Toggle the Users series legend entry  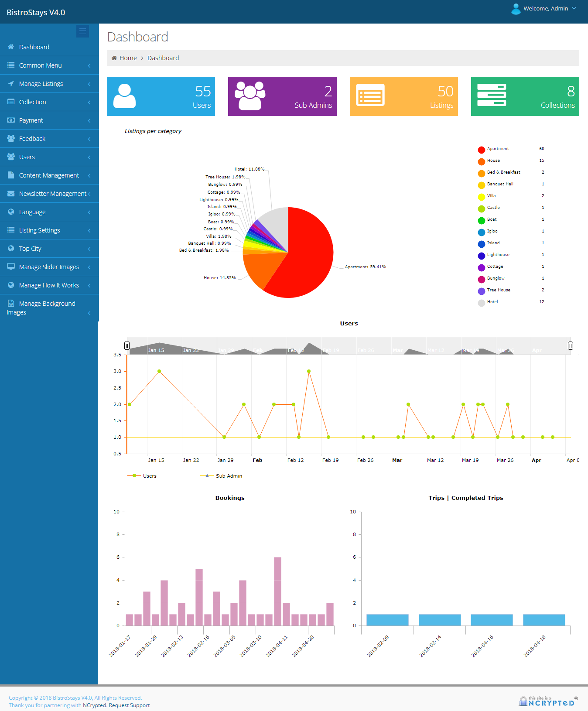(142, 476)
